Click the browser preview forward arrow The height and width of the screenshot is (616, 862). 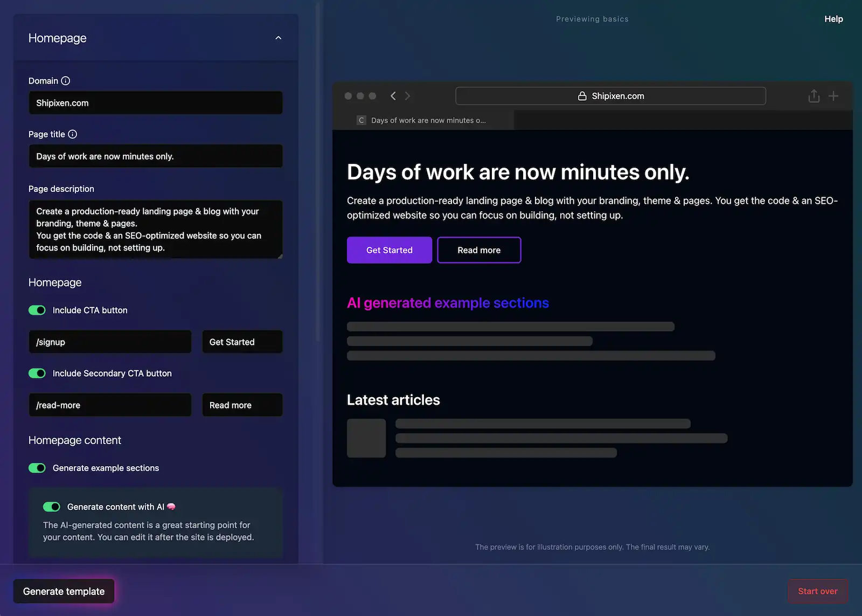click(408, 96)
